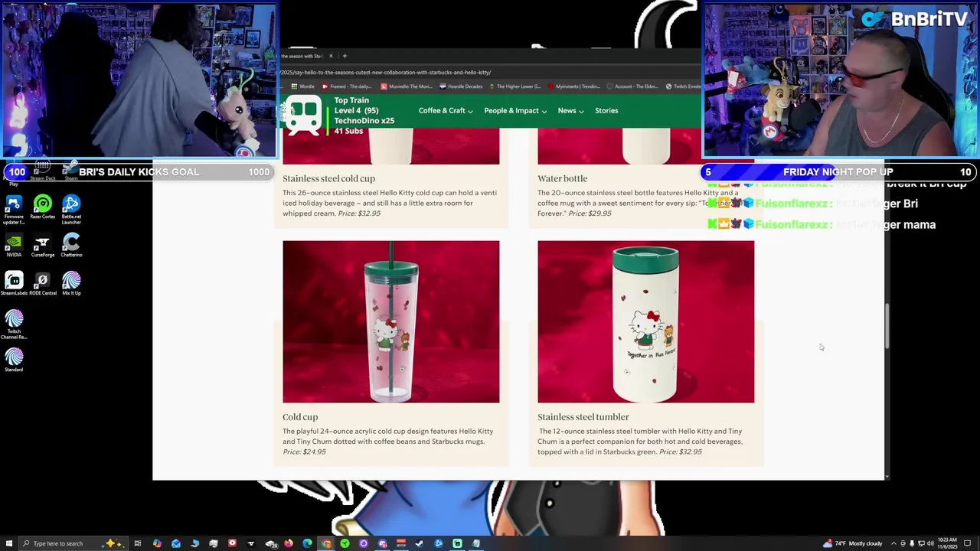The height and width of the screenshot is (551, 980).
Task: Open the notification center icon
Action: pyautogui.click(x=967, y=543)
